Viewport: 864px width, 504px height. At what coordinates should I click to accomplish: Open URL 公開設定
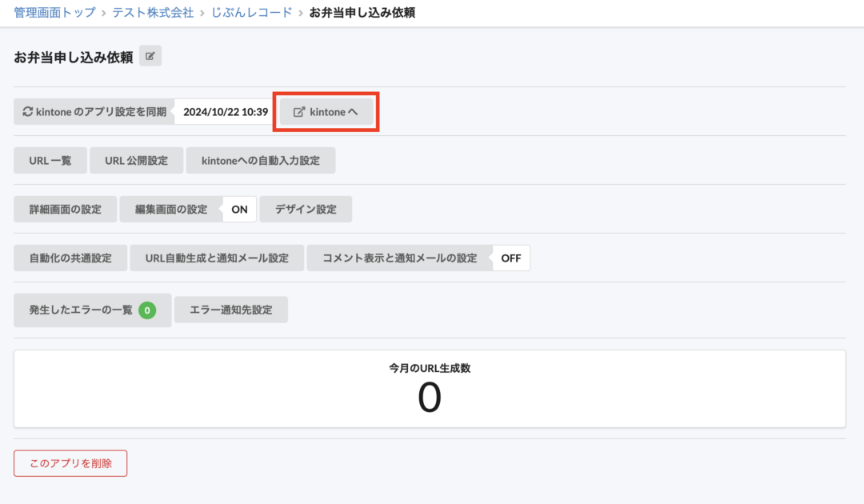[136, 160]
